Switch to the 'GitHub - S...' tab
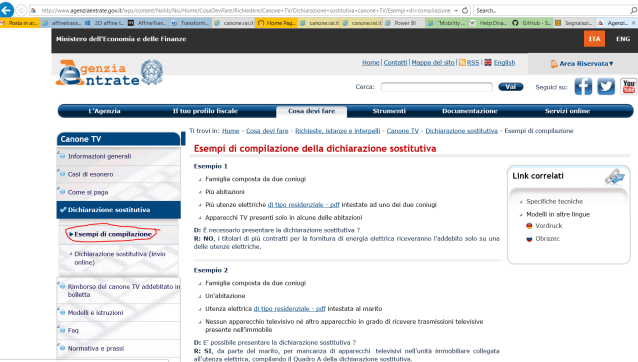This screenshot has height=362, width=638. [532, 23]
